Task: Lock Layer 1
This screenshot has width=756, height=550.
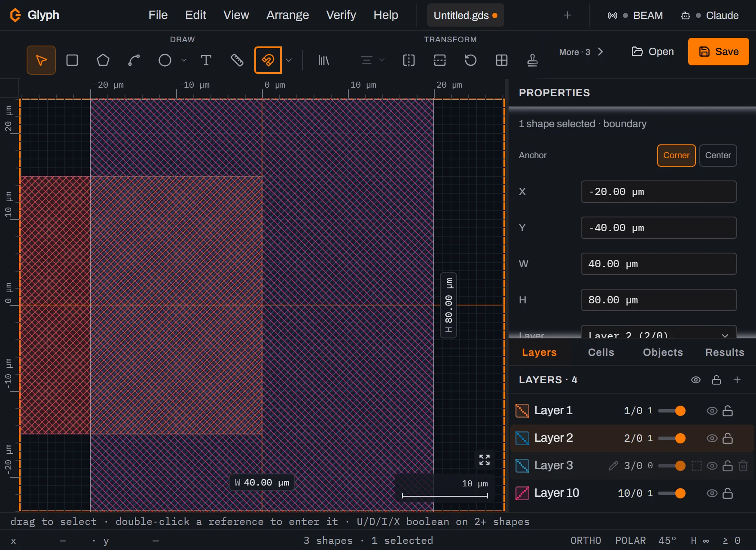Action: click(x=728, y=411)
